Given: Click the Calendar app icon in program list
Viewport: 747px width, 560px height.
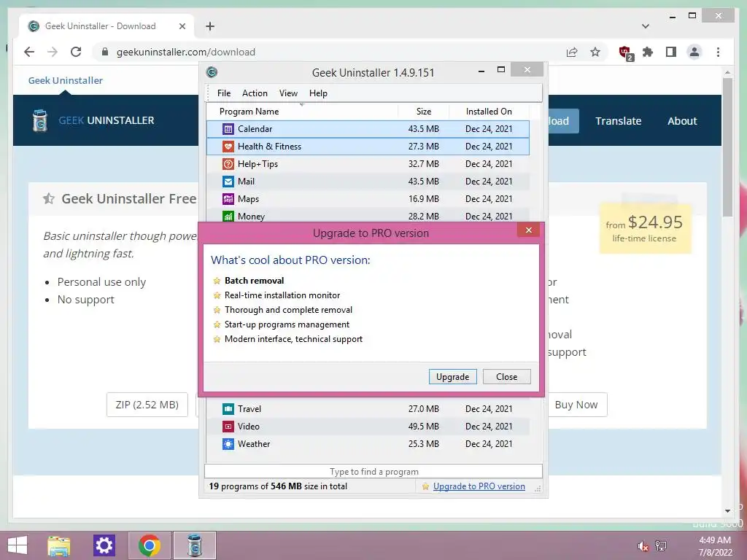Looking at the screenshot, I should point(228,129).
